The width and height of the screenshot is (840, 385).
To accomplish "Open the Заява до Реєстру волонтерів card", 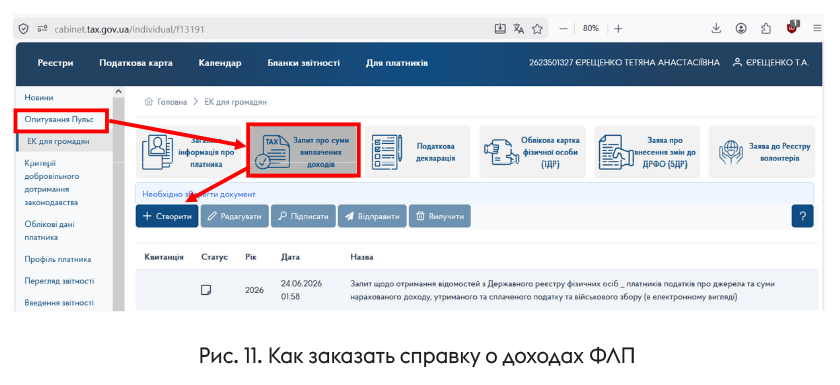I will tap(762, 152).
